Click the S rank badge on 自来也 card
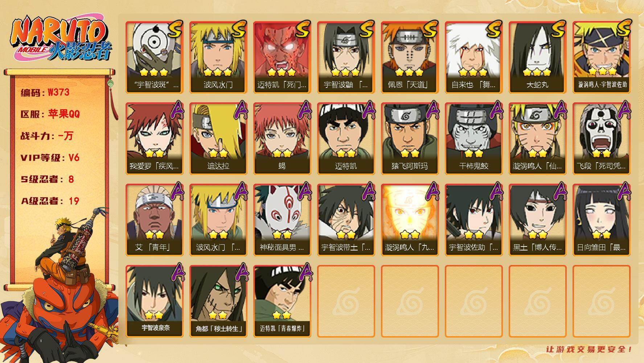Image resolution: width=644 pixels, height=363 pixels. click(494, 29)
